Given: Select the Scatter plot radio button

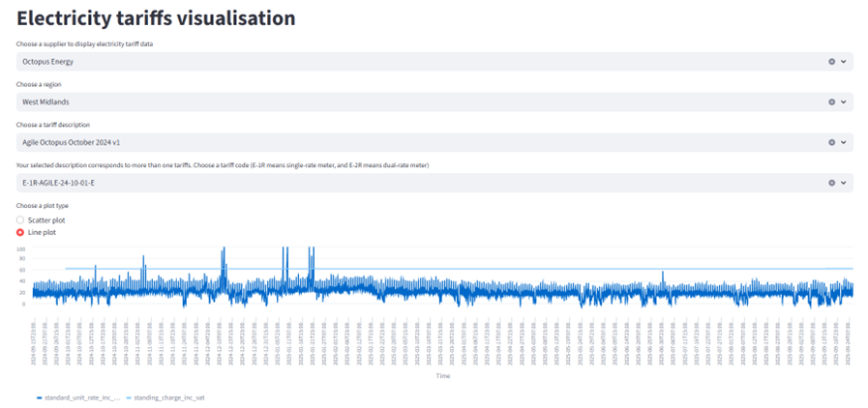Looking at the screenshot, I should click(20, 220).
